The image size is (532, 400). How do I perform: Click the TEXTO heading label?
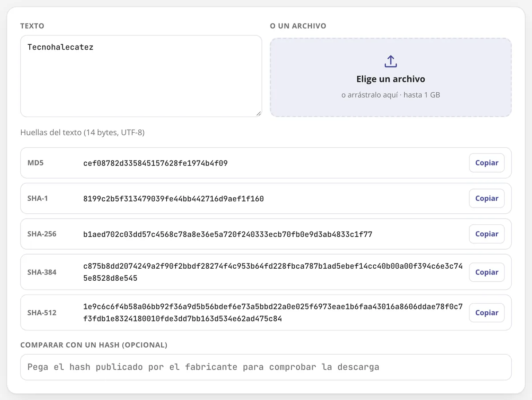click(x=32, y=26)
